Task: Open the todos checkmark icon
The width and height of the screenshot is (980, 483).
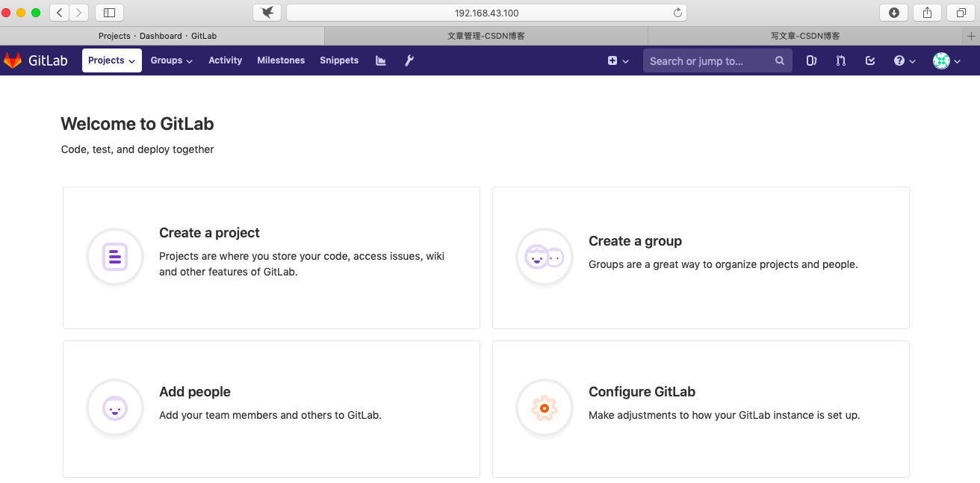Action: 869,60
